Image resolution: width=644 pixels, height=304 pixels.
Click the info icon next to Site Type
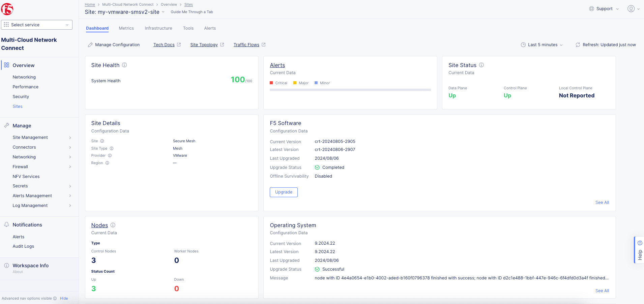112,149
